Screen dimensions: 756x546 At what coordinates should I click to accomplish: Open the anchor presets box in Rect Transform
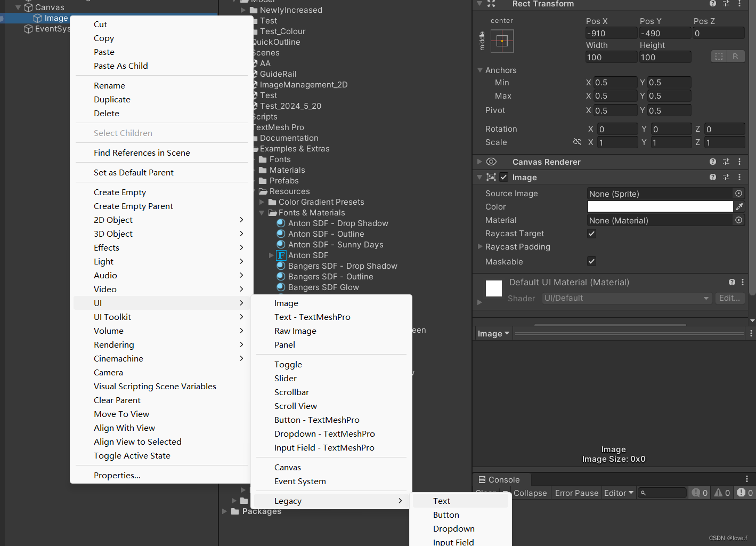coord(502,41)
